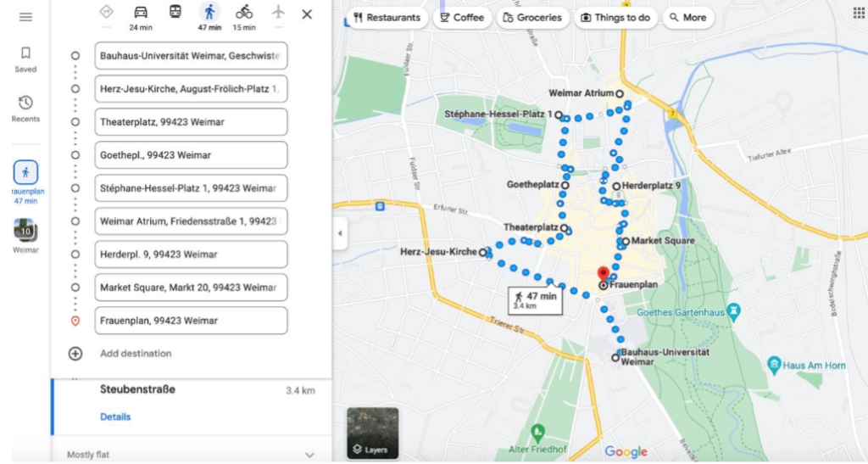Viewport: 868px width, 464px height.
Task: Filter map by Things to do
Action: (615, 18)
